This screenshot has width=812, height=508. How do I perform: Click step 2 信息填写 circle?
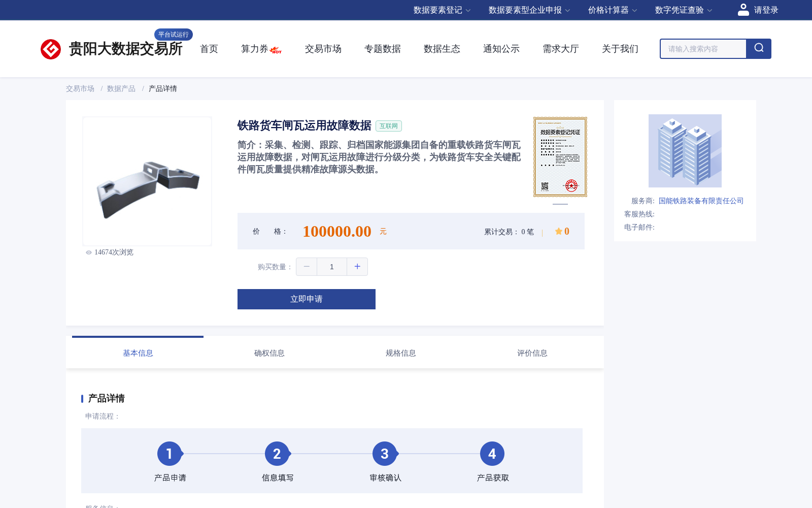pyautogui.click(x=277, y=454)
